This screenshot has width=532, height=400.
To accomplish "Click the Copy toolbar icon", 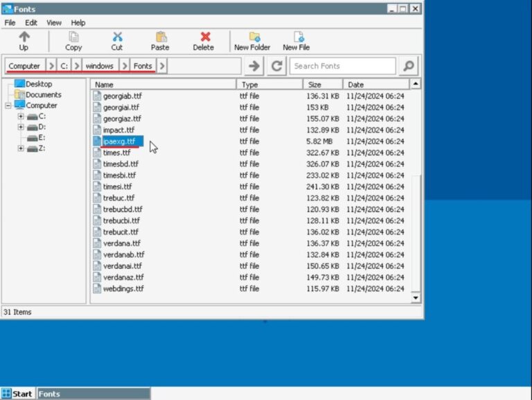I will [x=73, y=37].
